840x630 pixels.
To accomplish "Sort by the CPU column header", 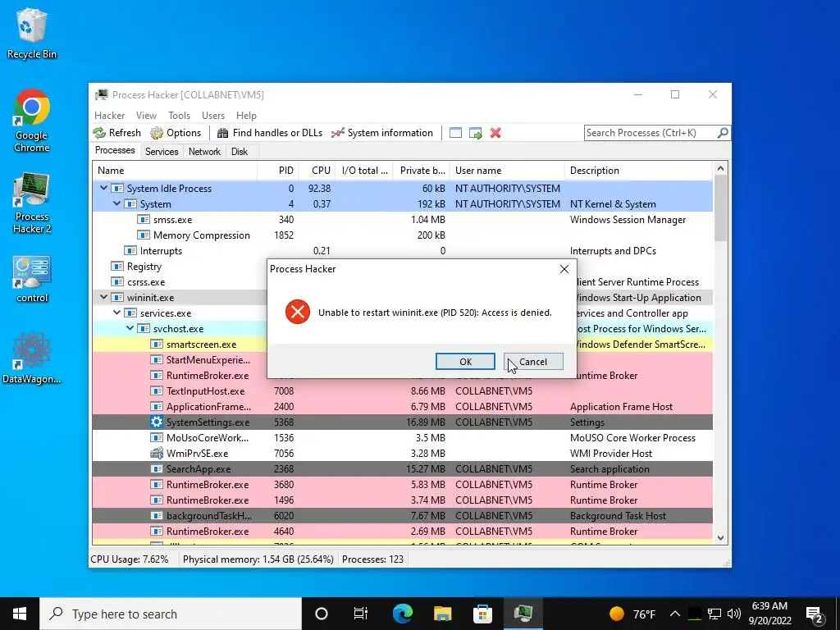I will [x=317, y=171].
